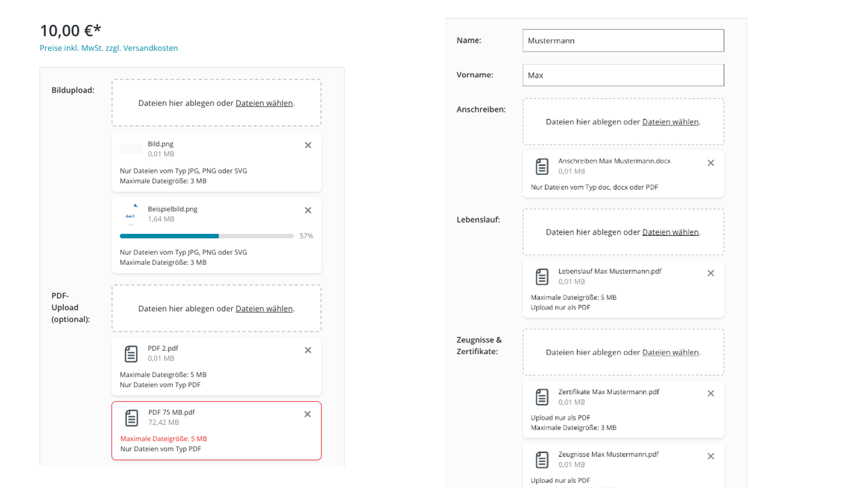The height and width of the screenshot is (488, 868).
Task: Click the red Maximale Dateigröße: 5 MB error
Action: (x=164, y=439)
